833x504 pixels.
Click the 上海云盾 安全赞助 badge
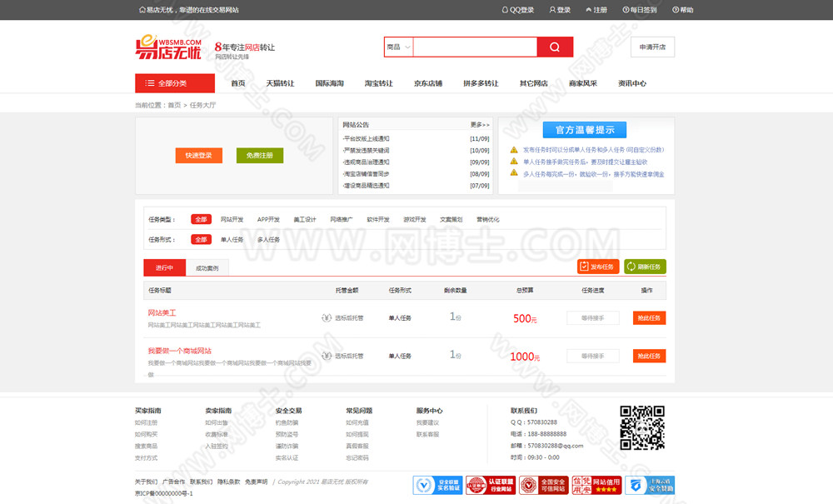pos(650,485)
